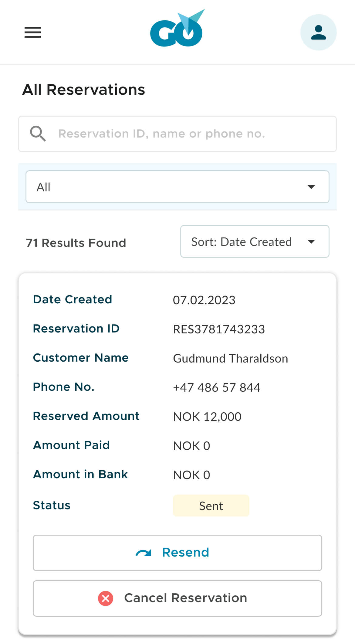Open the hamburger menu
The height and width of the screenshot is (644, 355).
tap(33, 32)
